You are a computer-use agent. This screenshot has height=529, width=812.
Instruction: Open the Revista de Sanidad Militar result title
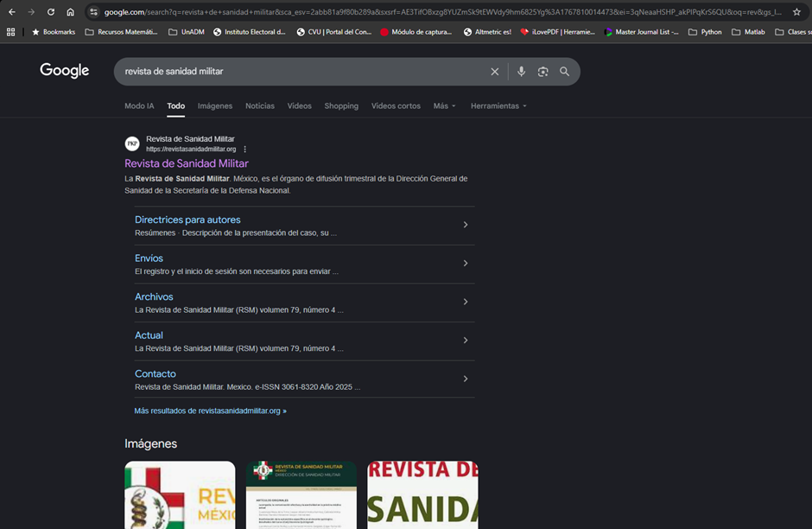pos(187,163)
